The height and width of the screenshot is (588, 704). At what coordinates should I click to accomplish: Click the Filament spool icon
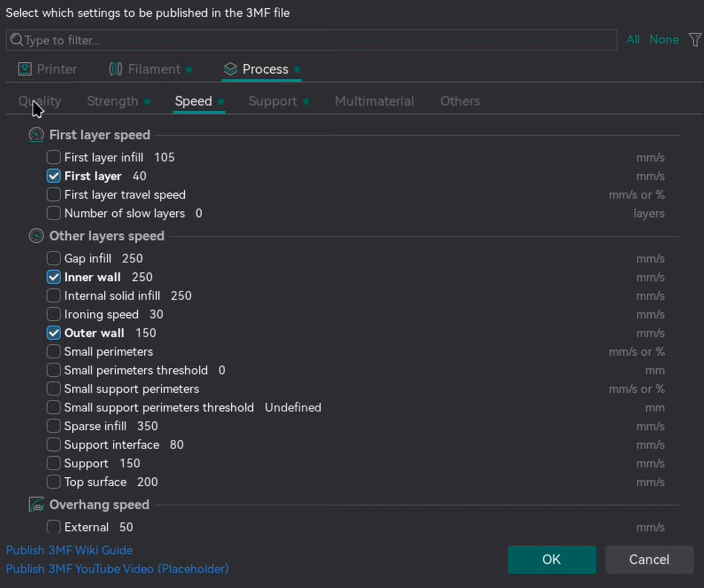point(116,69)
